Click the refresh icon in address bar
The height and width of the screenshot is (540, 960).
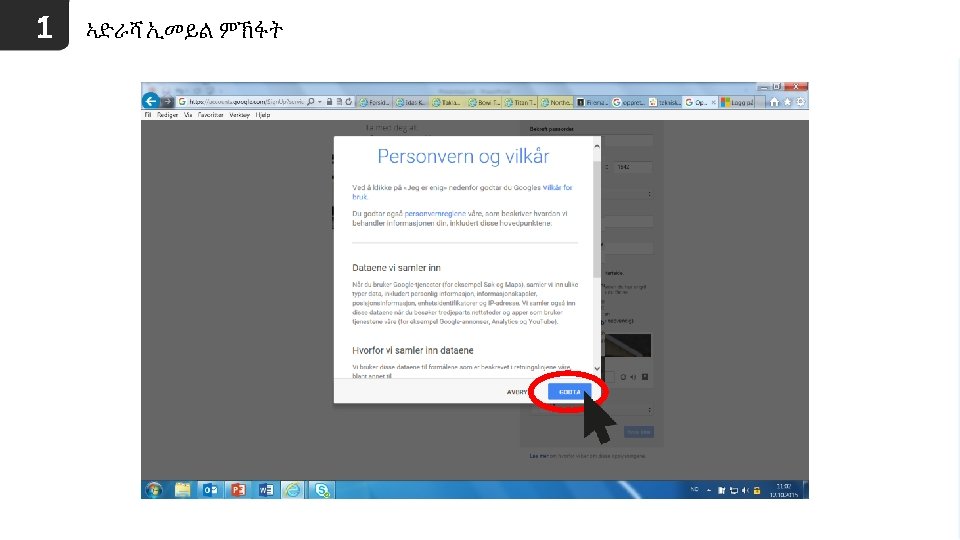[348, 102]
